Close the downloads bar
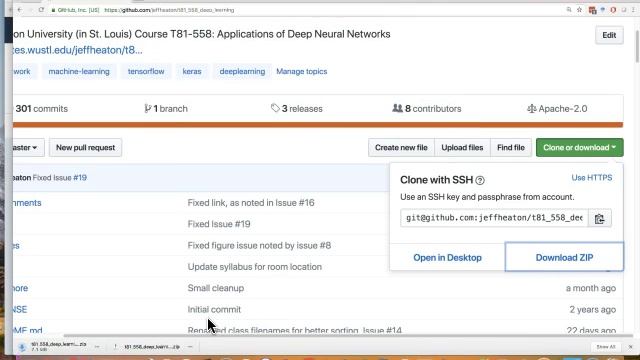Viewport: 640px width, 360px height. click(630, 347)
